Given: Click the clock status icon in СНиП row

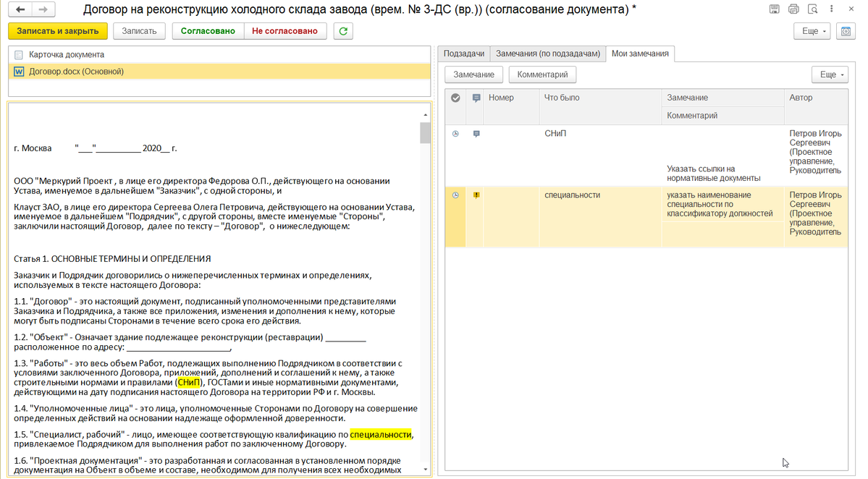Looking at the screenshot, I should (455, 134).
